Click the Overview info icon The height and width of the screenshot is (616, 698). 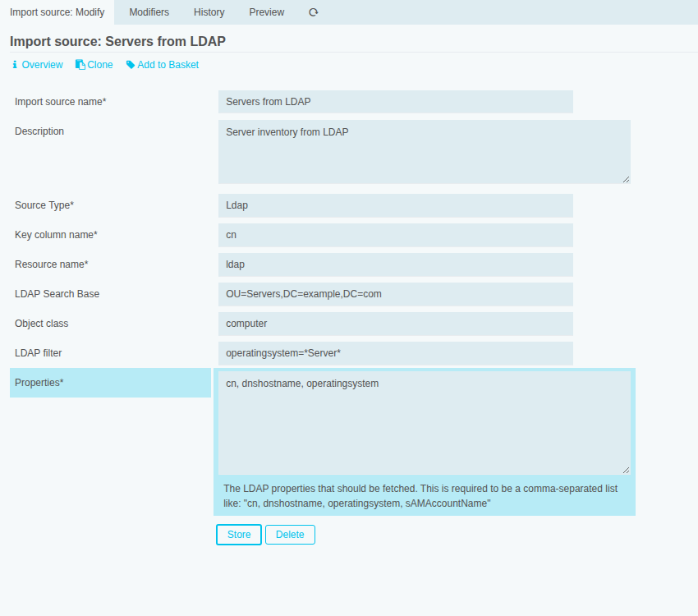pyautogui.click(x=15, y=65)
